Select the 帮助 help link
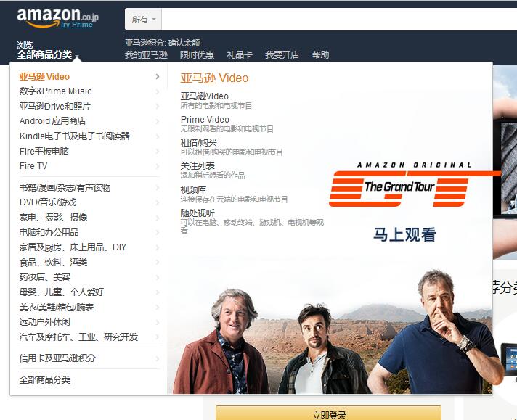Screen dimensions: 517x420 click(320, 54)
